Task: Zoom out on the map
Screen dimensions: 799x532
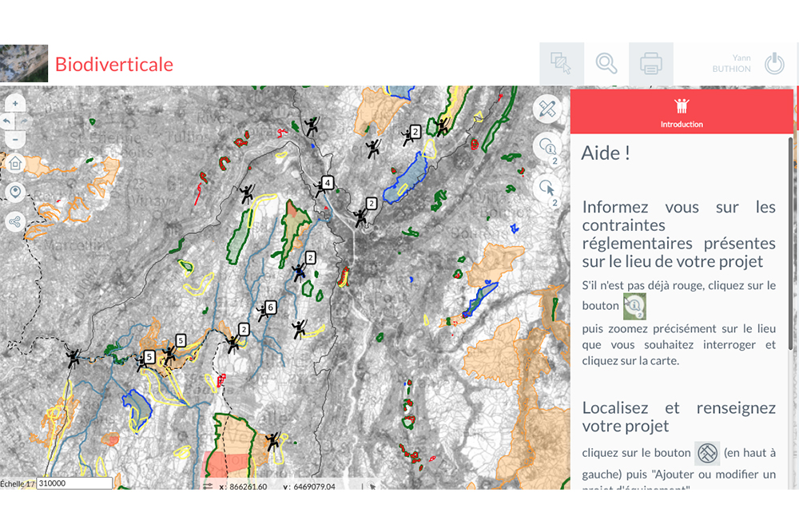Action: click(14, 139)
